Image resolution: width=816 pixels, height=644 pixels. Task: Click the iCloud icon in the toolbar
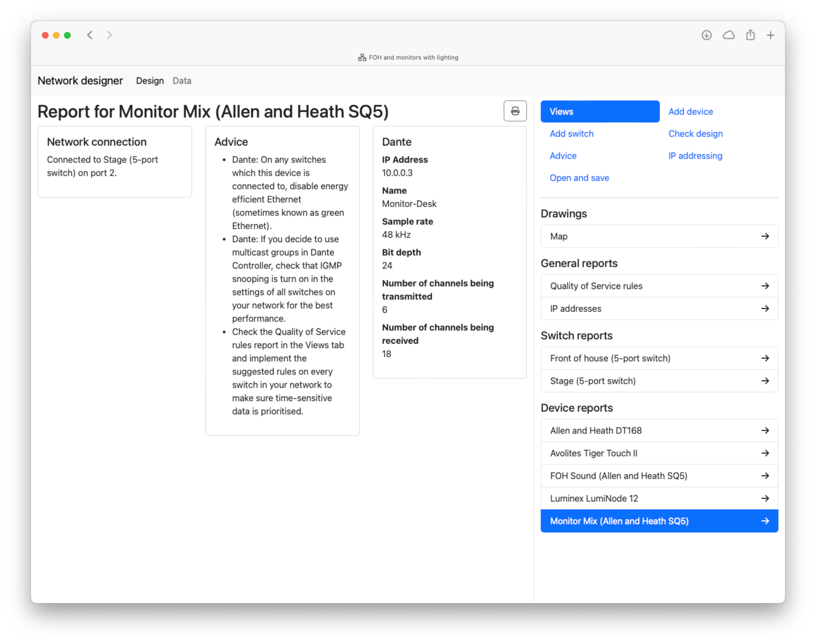tap(728, 35)
